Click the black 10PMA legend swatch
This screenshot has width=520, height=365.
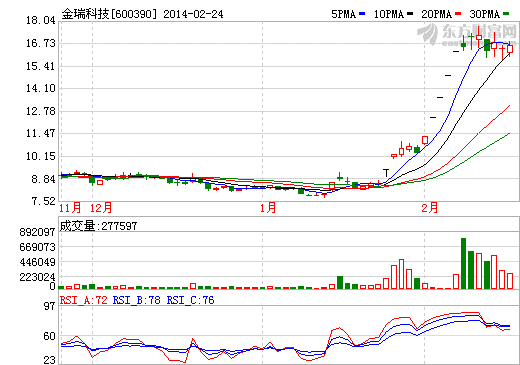point(410,14)
